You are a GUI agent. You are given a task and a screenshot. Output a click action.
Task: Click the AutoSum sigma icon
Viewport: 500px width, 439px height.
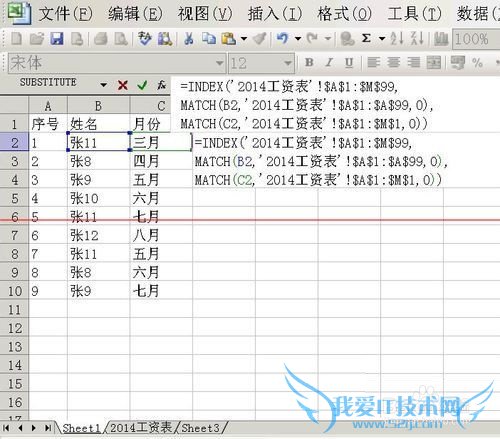click(x=366, y=39)
